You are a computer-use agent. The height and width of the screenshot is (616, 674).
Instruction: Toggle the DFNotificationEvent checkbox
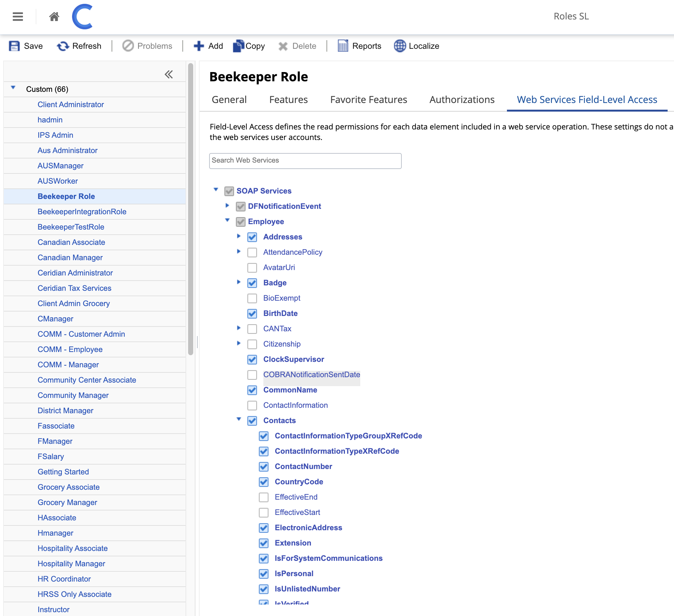[241, 206]
